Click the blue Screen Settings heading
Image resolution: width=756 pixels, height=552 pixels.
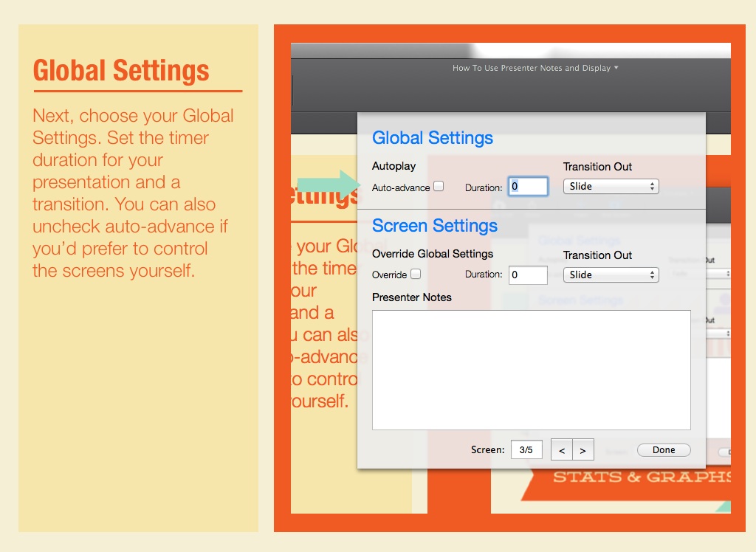pyautogui.click(x=435, y=226)
